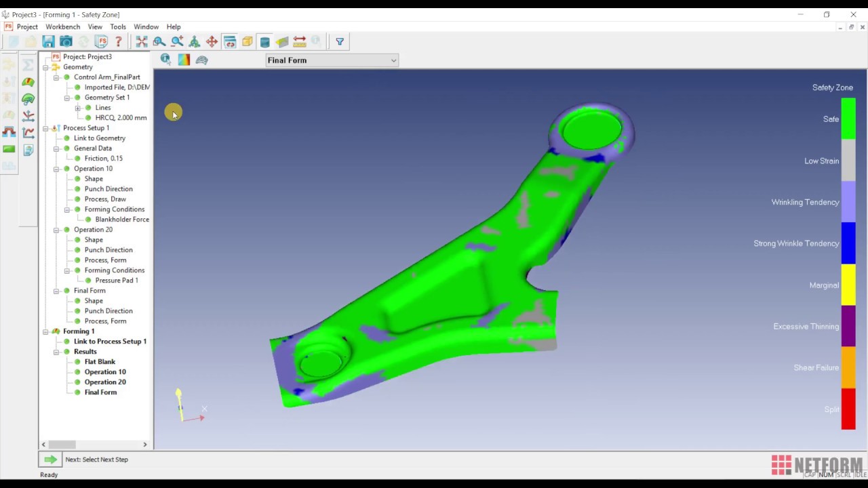Select Pressure Pad 1 tree item
This screenshot has width=868, height=488.
(117, 281)
